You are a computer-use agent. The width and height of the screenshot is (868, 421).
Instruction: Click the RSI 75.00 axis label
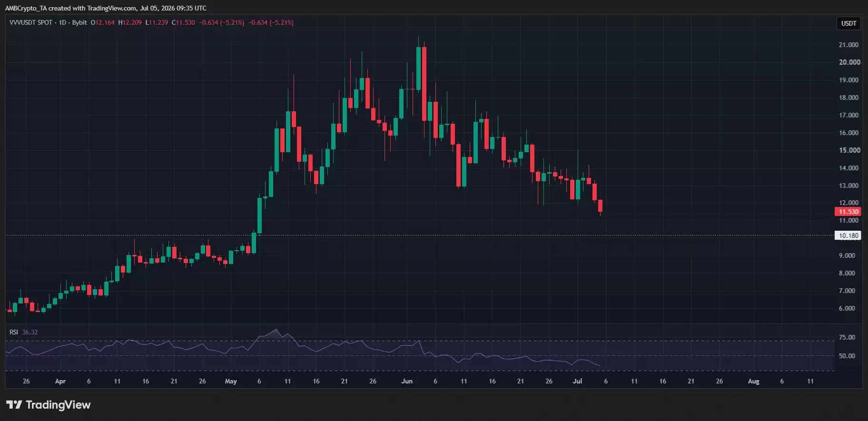[x=847, y=337]
